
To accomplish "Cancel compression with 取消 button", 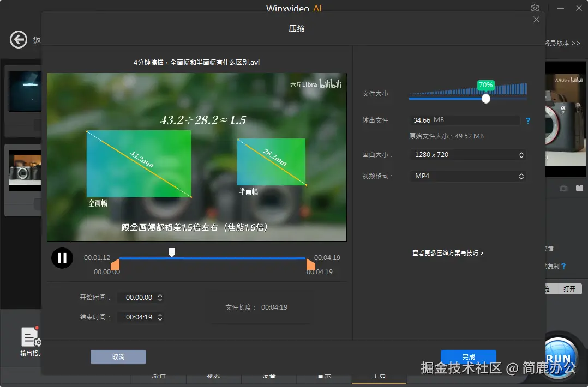I will (118, 357).
